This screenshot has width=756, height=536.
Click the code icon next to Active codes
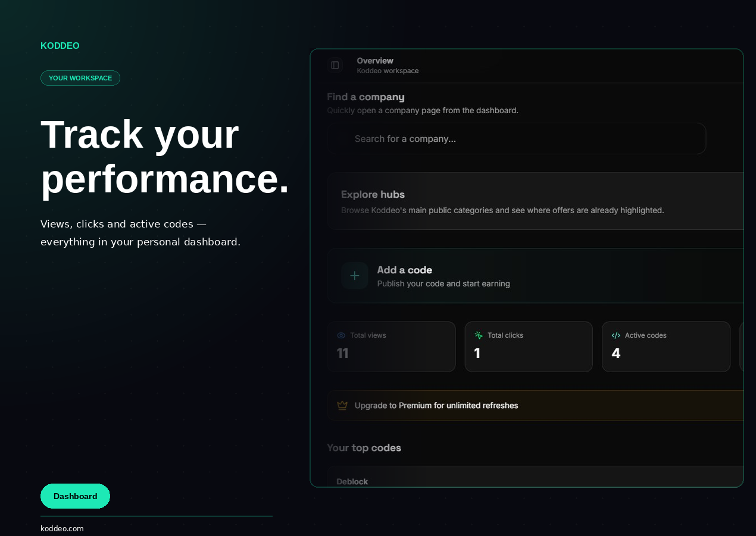pyautogui.click(x=616, y=335)
